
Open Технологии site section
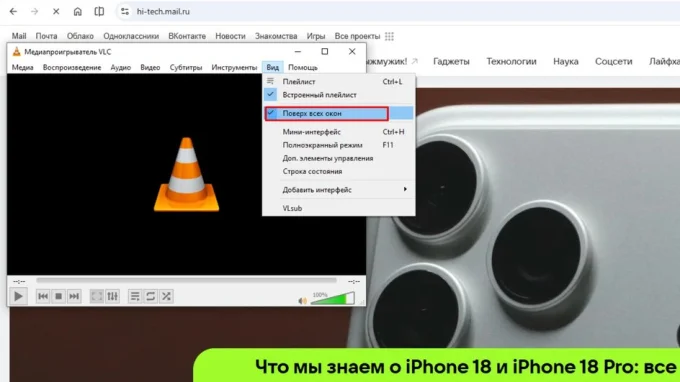click(511, 62)
